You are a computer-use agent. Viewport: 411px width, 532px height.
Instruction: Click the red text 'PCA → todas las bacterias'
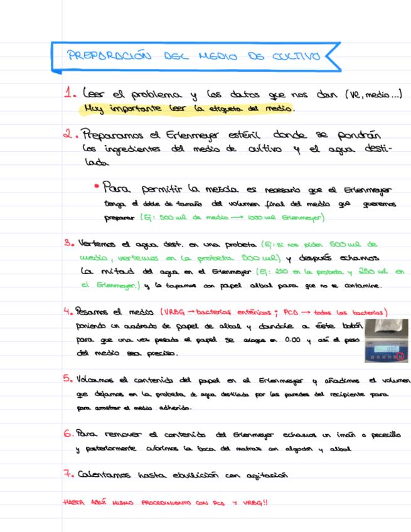pyautogui.click(x=334, y=312)
